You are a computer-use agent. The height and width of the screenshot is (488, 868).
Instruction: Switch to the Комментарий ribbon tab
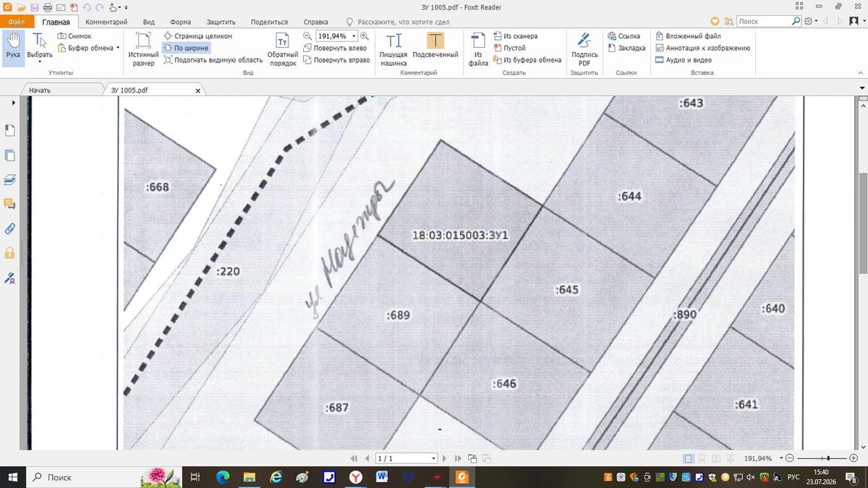coord(106,22)
